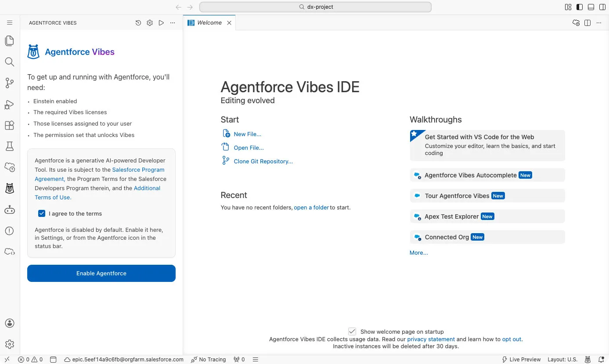Toggle the primary side bar
This screenshot has height=364, width=609.
(580, 7)
